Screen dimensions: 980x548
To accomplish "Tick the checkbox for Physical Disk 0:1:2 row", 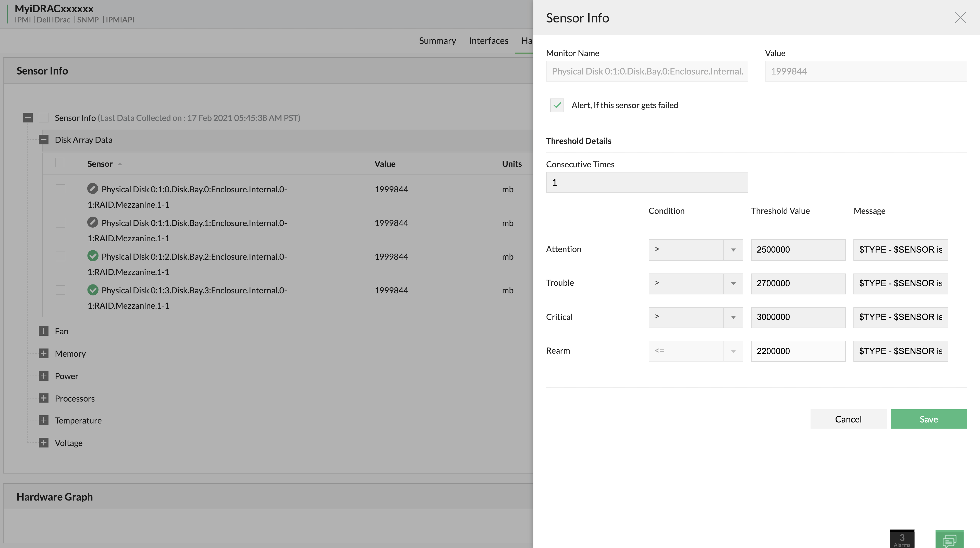I will (60, 257).
